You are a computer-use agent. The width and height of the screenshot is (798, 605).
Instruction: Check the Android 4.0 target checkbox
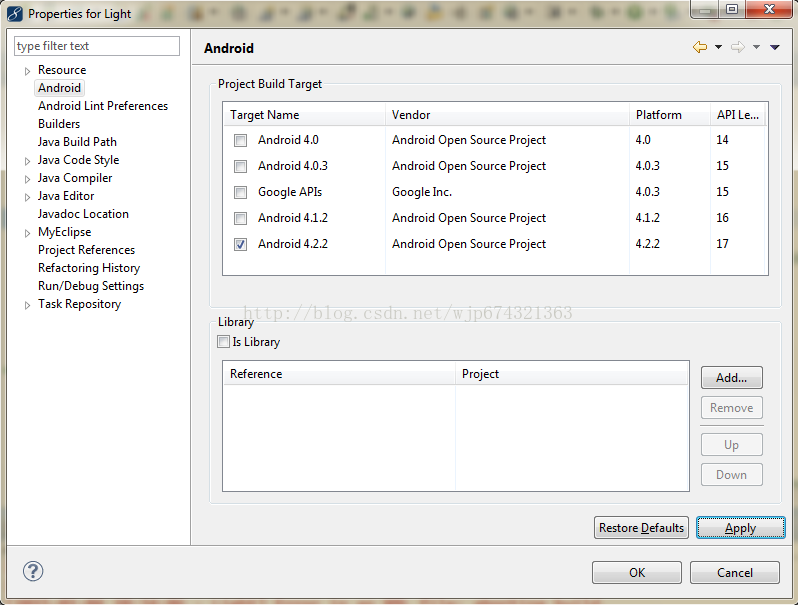[240, 140]
